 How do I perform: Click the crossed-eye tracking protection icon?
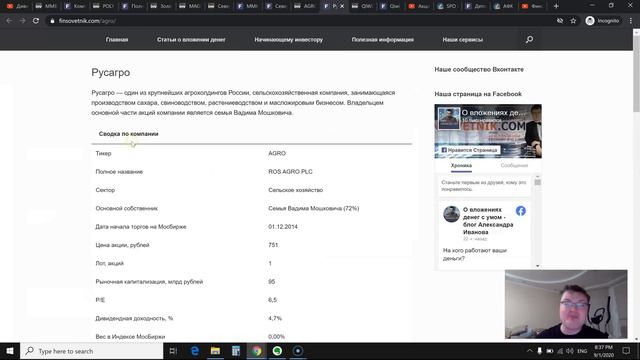[560, 21]
